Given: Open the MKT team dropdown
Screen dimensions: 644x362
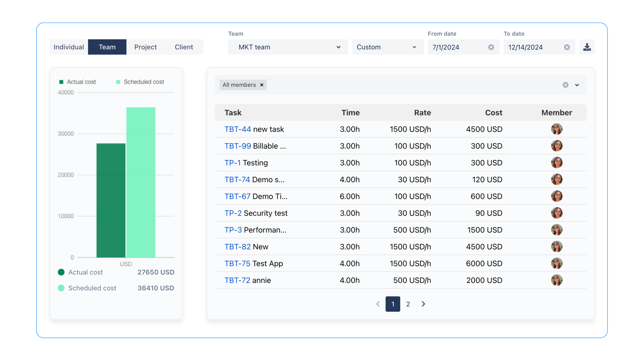Looking at the screenshot, I should [288, 47].
